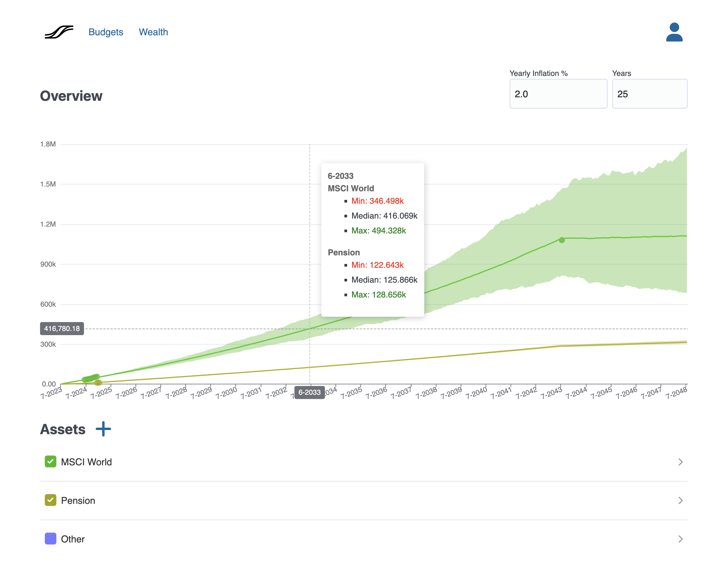Click MSCI World Min 346.498k in tooltip
Viewport: 728px width, 570px height.
(x=378, y=200)
